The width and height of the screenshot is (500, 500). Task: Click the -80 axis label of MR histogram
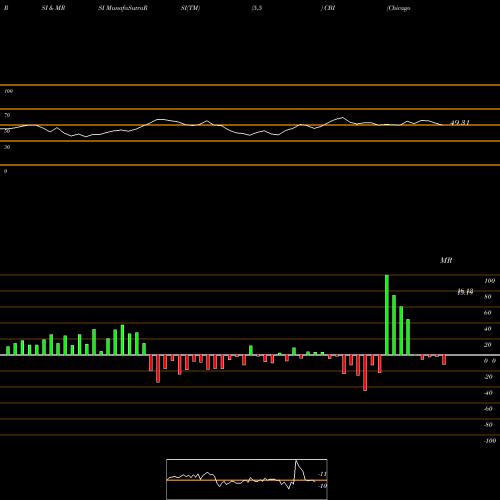point(488,425)
